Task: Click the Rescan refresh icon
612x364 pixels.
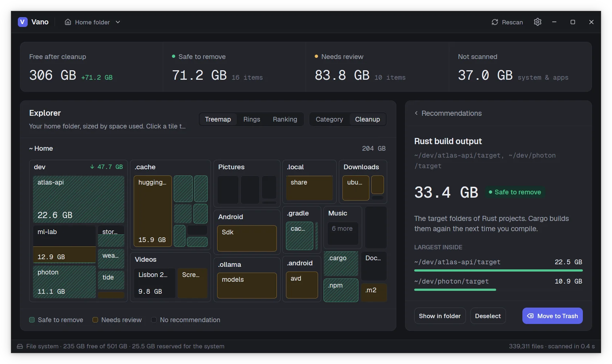Action: tap(495, 22)
